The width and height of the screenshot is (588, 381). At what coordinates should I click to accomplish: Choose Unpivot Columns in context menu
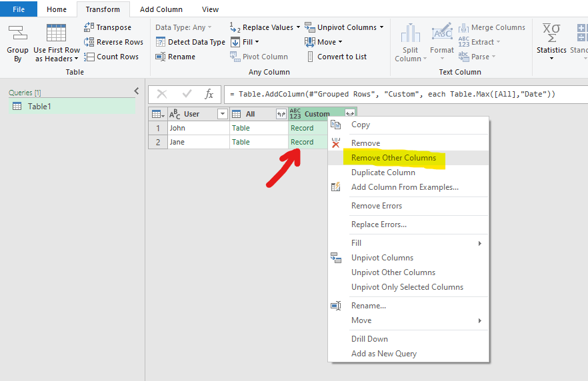point(409,258)
